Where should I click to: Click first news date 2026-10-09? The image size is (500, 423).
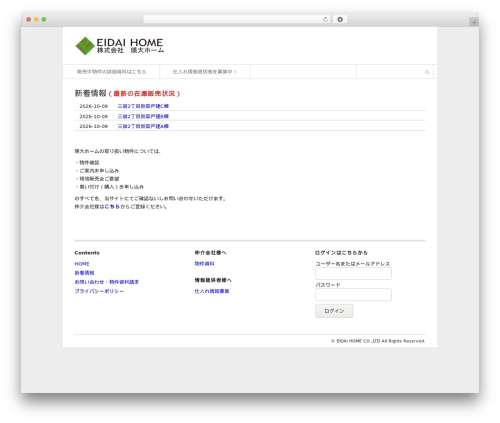[94, 106]
